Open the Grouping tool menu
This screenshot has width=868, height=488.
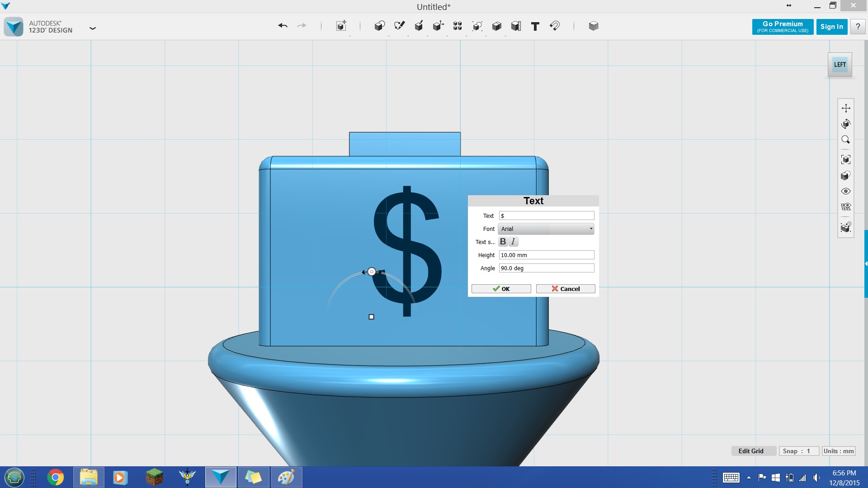point(477,26)
